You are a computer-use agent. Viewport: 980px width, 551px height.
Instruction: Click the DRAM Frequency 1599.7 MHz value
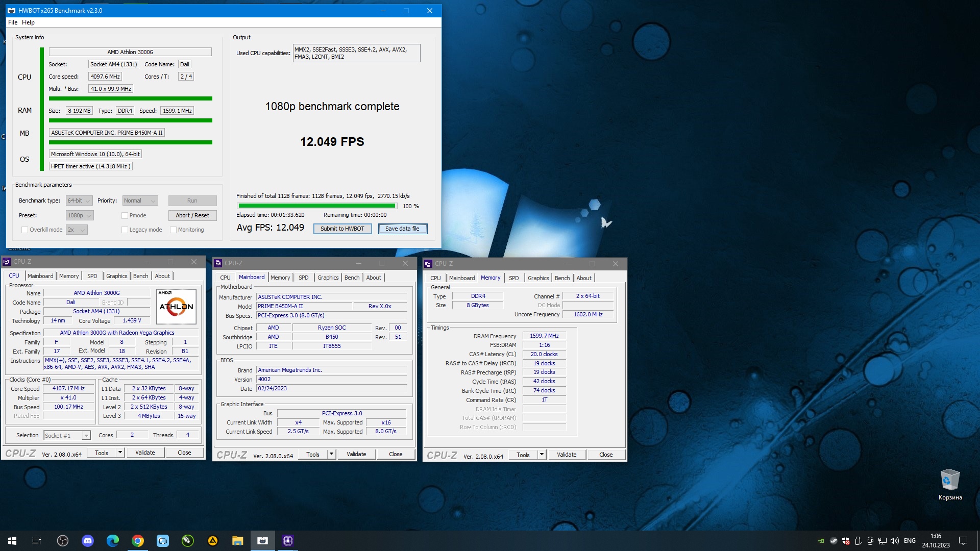544,336
